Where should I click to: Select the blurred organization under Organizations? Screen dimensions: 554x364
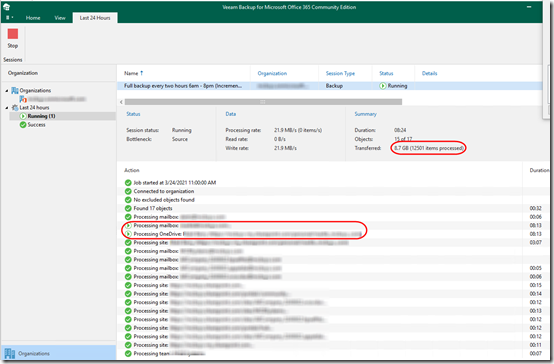(x=57, y=99)
